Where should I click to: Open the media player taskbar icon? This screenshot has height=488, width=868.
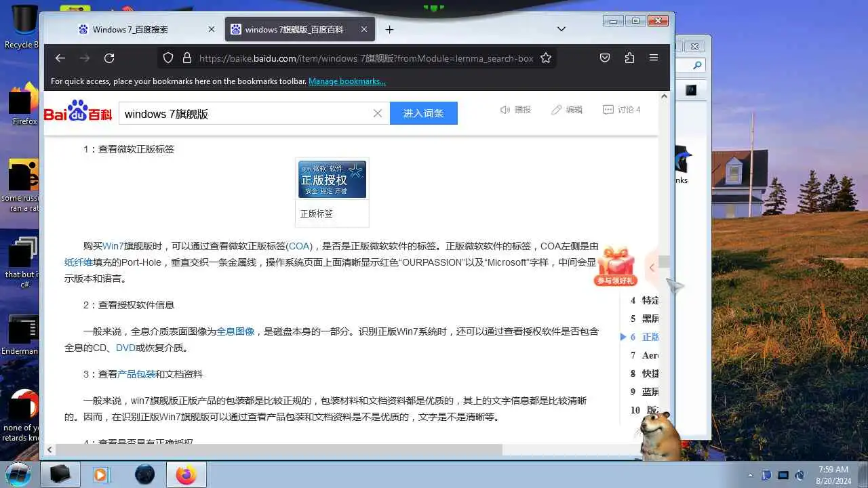(100, 474)
